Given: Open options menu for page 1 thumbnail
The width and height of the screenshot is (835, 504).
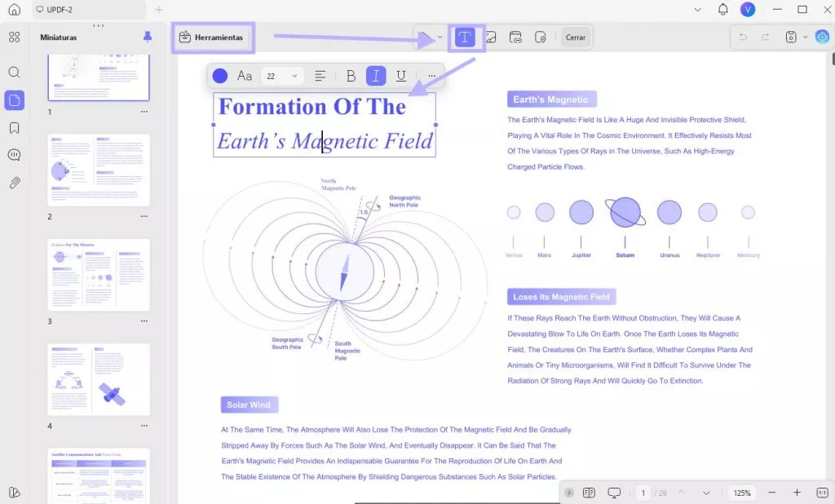Looking at the screenshot, I should pyautogui.click(x=144, y=112).
